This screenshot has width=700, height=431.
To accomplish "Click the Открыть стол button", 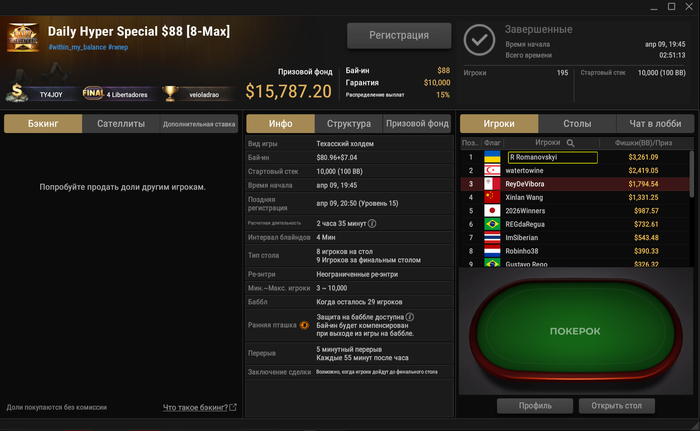I will [x=617, y=406].
